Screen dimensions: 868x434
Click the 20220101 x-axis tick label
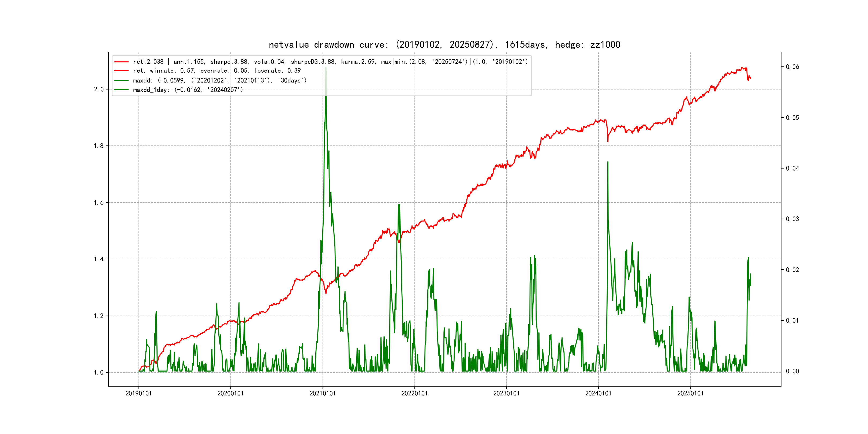414,394
